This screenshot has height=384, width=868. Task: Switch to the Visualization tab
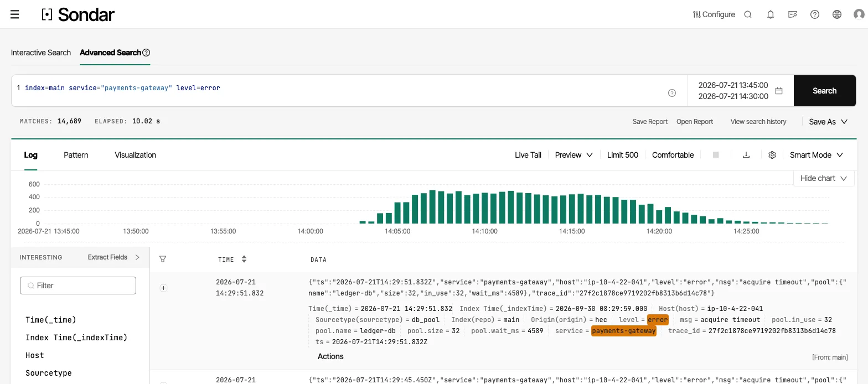point(135,155)
